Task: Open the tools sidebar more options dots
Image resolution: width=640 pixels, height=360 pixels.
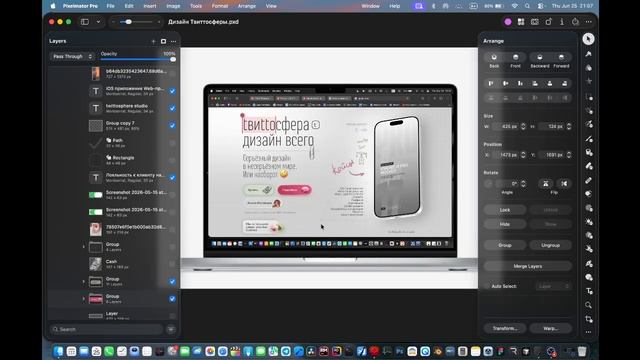Action: (x=588, y=332)
